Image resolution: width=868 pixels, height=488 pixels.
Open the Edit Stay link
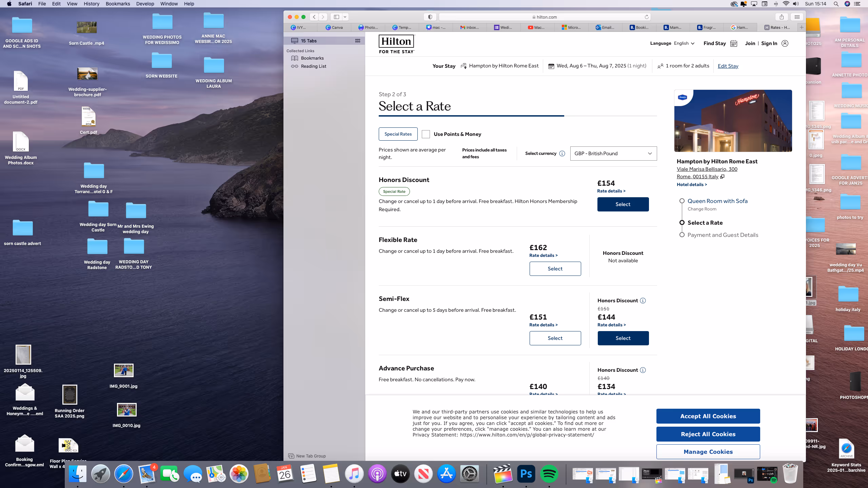tap(728, 66)
